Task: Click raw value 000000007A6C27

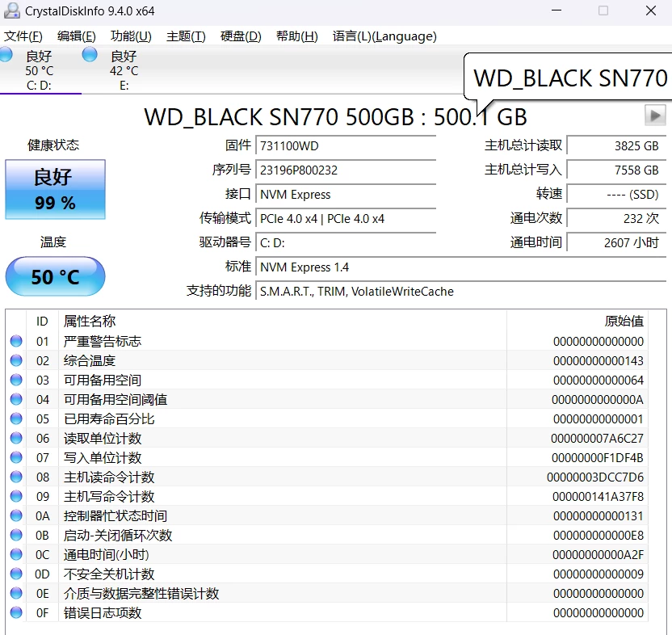Action: tap(597, 438)
